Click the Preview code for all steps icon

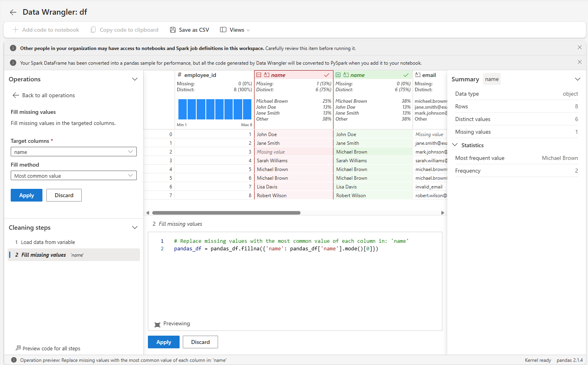click(17, 348)
